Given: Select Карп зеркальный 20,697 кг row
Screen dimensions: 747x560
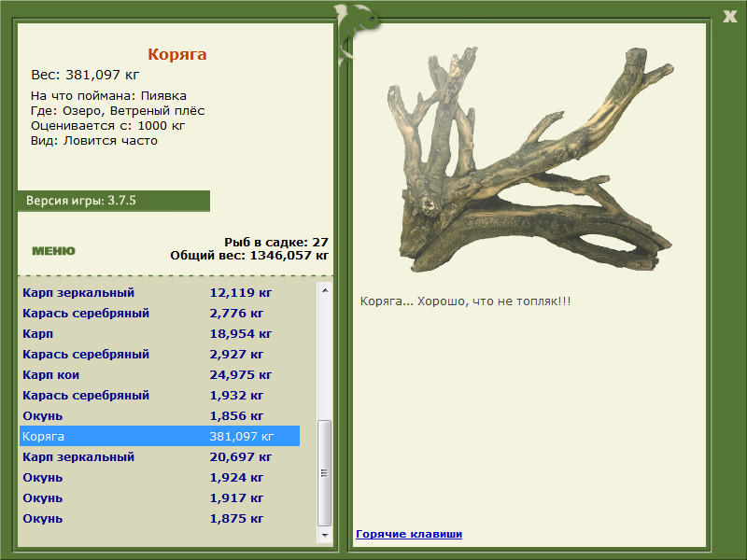Looking at the screenshot, I should click(160, 456).
